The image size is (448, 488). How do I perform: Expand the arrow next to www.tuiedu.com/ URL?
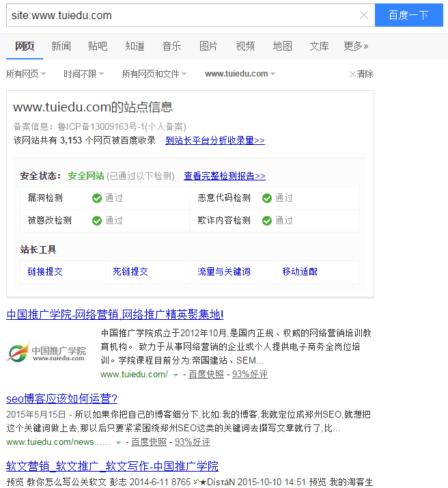pos(176,375)
